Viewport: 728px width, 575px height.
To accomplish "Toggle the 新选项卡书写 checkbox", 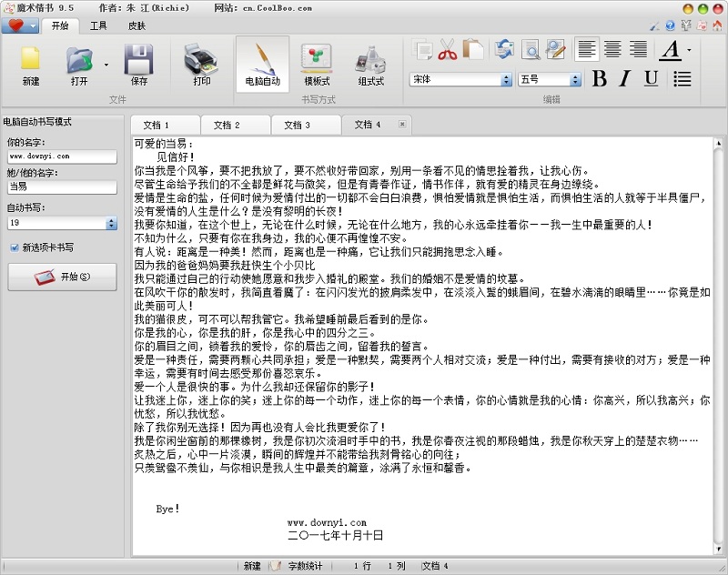I will tap(15, 247).
